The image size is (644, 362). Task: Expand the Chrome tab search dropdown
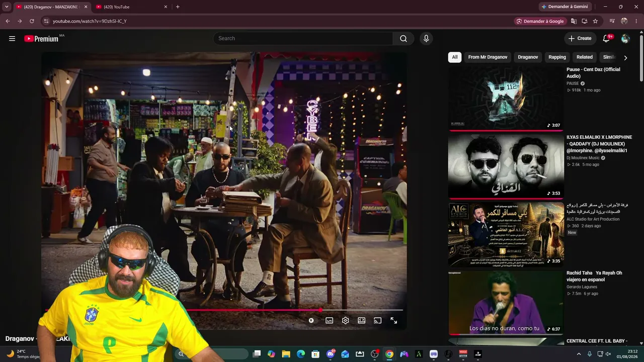click(x=7, y=7)
